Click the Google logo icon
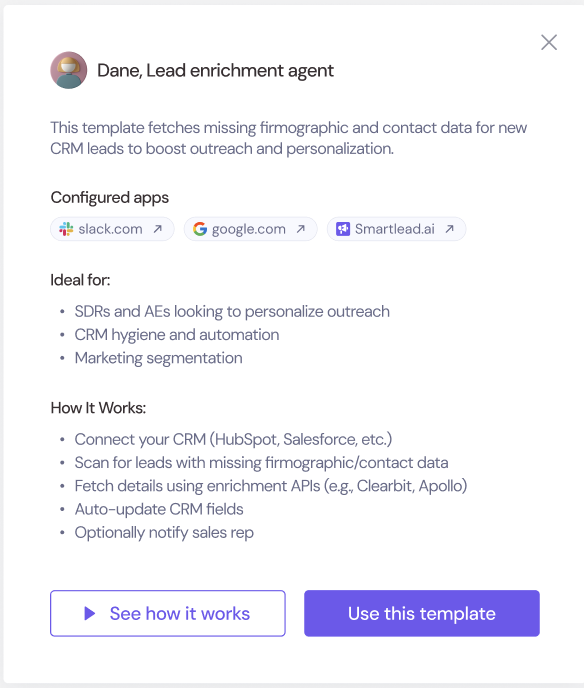Screen dimensions: 584x688 (200, 229)
